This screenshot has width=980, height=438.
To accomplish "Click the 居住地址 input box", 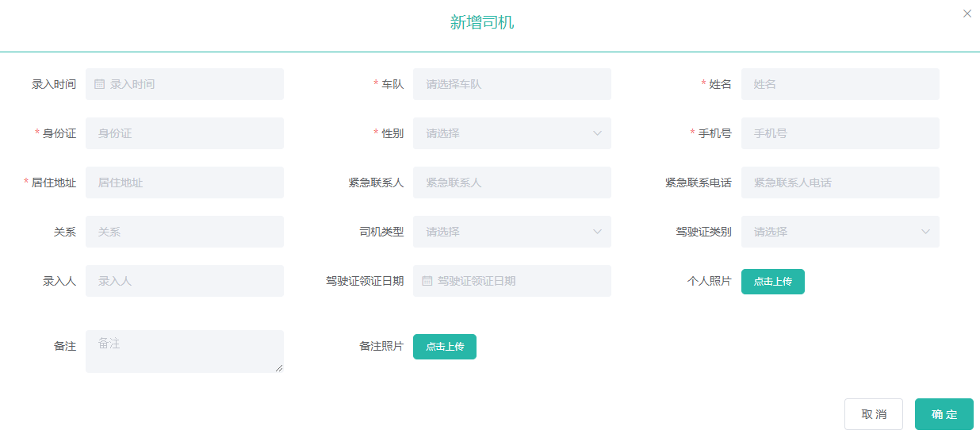I will [x=184, y=182].
